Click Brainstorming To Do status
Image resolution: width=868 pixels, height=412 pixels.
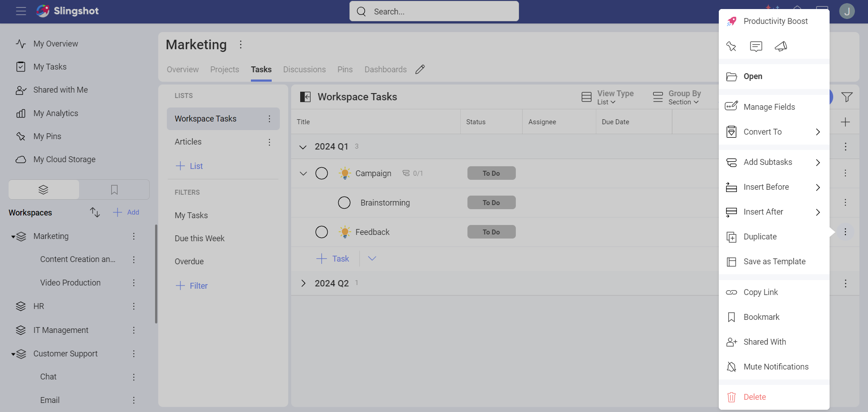click(491, 202)
